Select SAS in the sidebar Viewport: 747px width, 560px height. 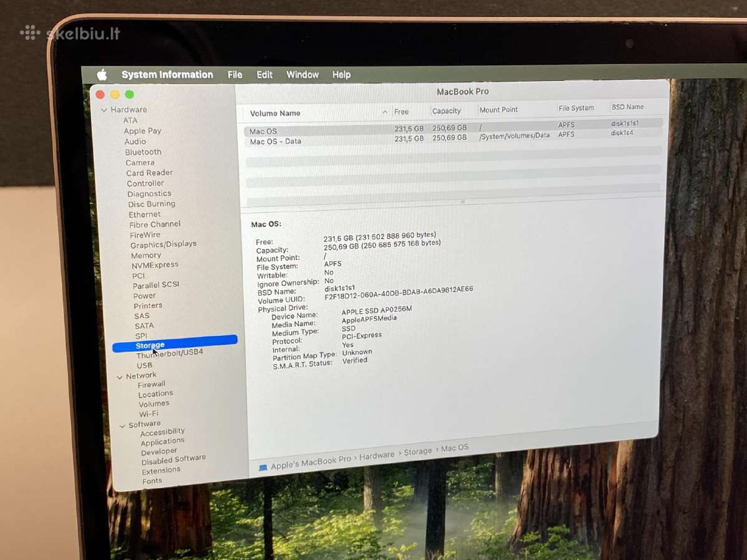coord(142,316)
